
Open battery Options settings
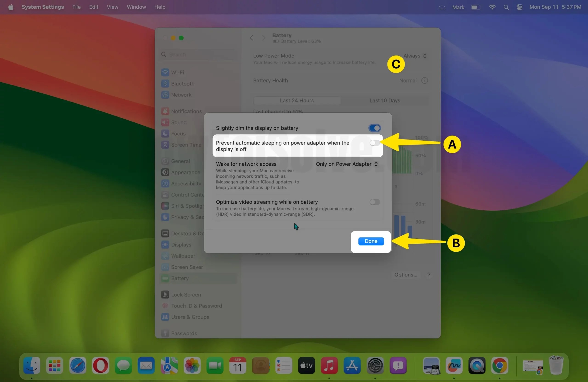405,274
